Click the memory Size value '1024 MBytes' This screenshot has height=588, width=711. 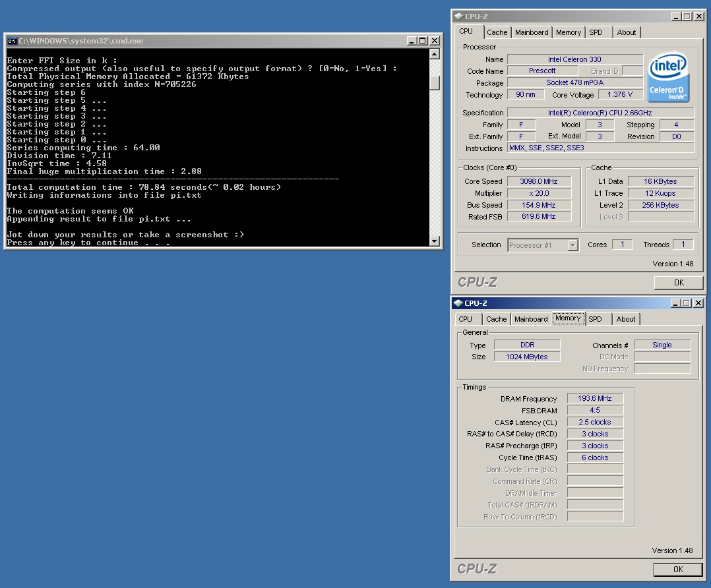tap(527, 357)
